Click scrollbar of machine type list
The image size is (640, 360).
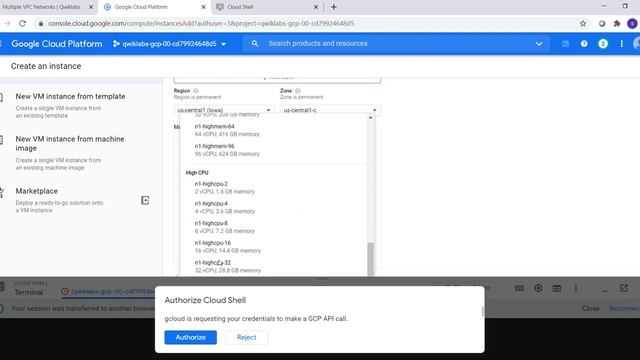pyautogui.click(x=371, y=259)
